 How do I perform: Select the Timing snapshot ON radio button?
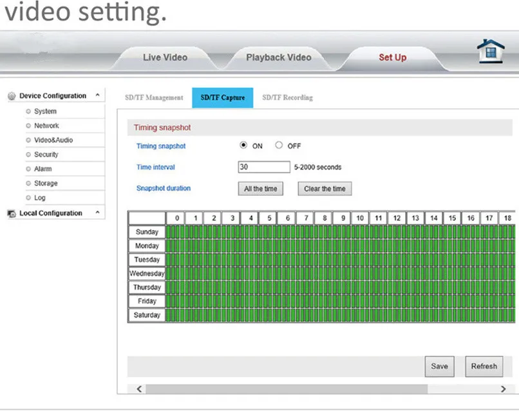[243, 145]
